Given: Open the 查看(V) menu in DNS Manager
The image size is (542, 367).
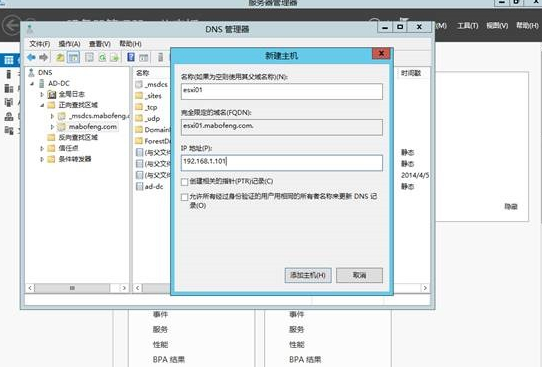Looking at the screenshot, I should [x=100, y=44].
